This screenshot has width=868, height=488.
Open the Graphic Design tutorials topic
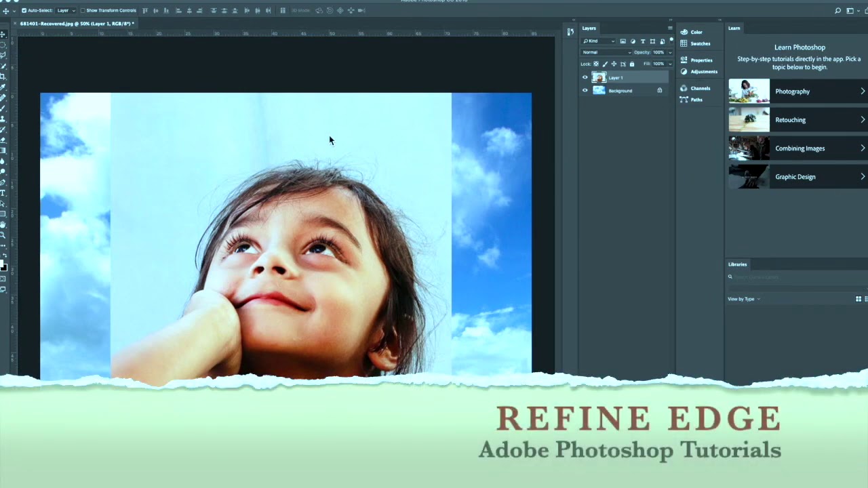point(797,177)
